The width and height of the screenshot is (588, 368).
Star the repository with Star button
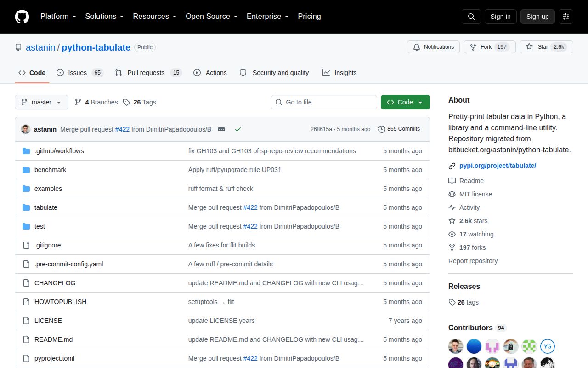546,47
